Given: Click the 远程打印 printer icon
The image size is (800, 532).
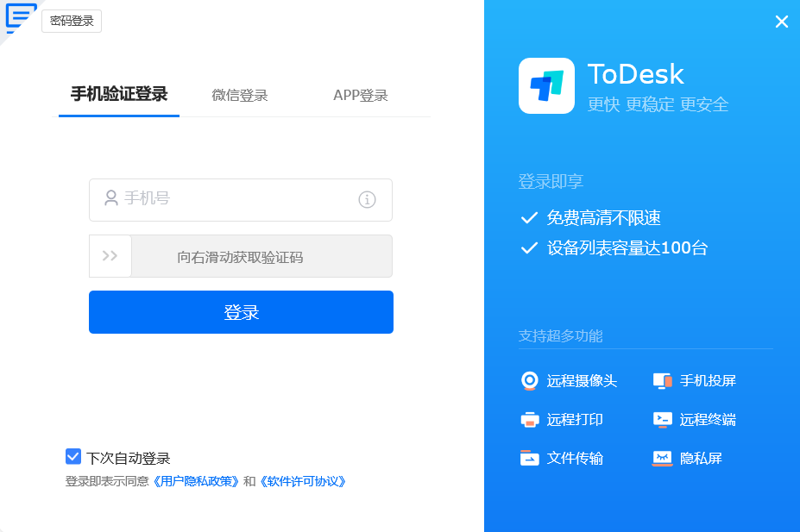Looking at the screenshot, I should tap(530, 419).
